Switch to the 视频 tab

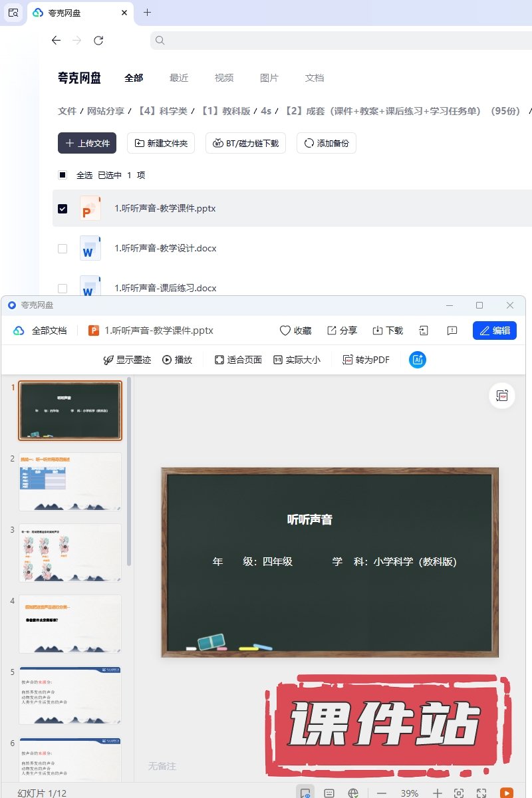tap(223, 78)
